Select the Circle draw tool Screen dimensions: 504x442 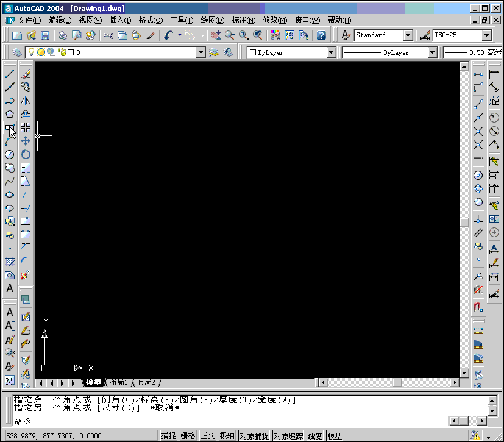click(10, 155)
